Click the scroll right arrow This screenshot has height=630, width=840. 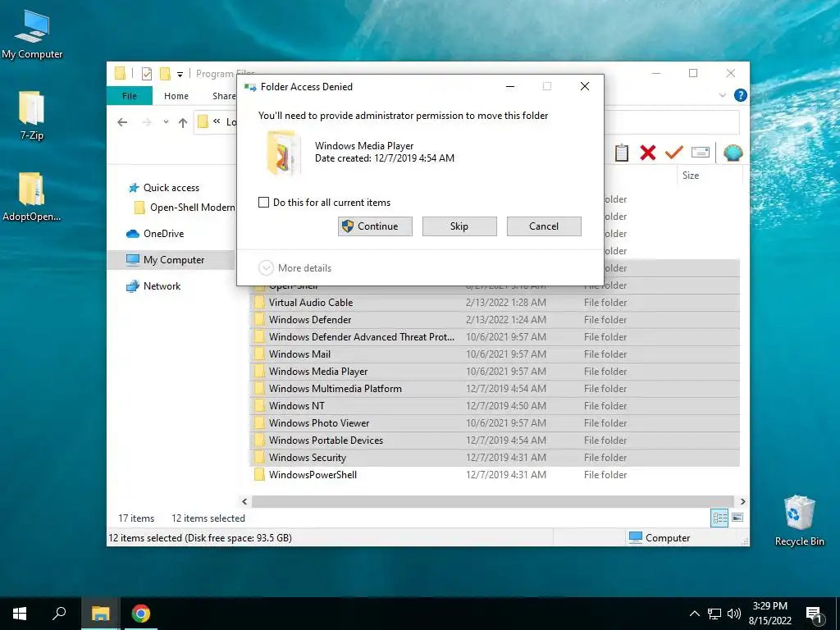(742, 501)
